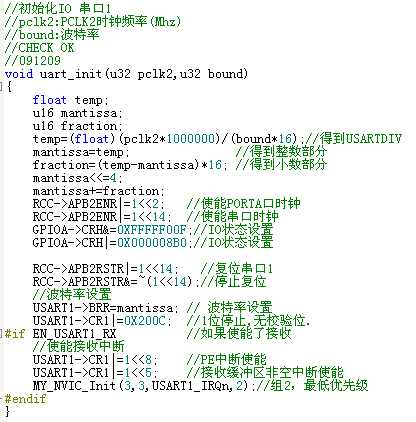
Task: Click the RCC->APB2RSTR|=1<<14 line
Action: (x=105, y=268)
